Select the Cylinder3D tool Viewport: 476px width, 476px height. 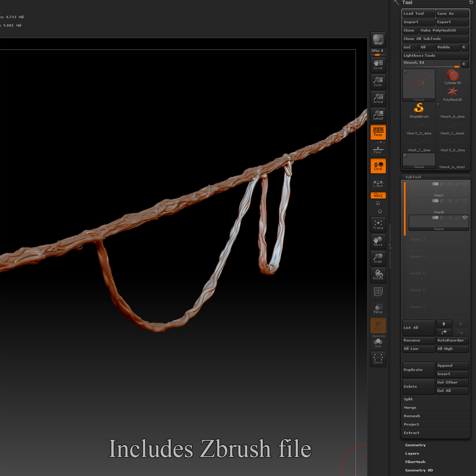[x=453, y=77]
